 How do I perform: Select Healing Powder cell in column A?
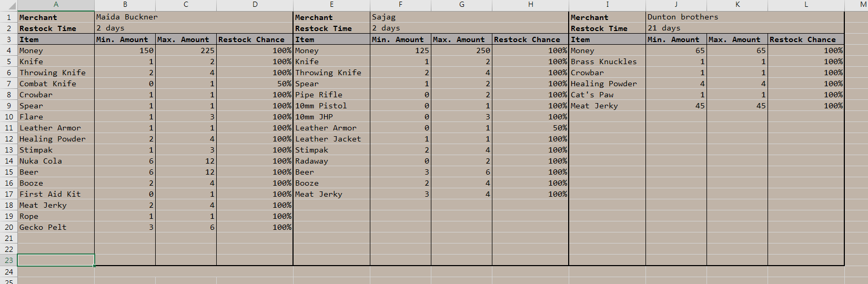(x=56, y=139)
